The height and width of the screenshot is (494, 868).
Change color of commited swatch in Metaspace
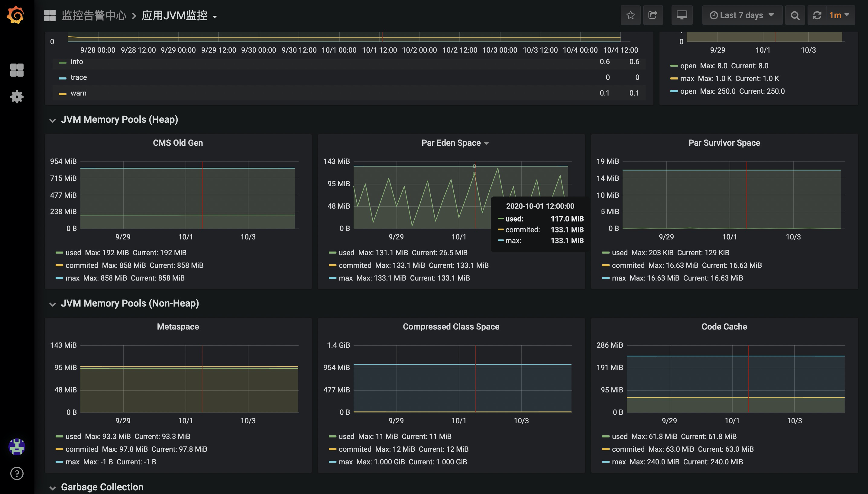tap(59, 449)
